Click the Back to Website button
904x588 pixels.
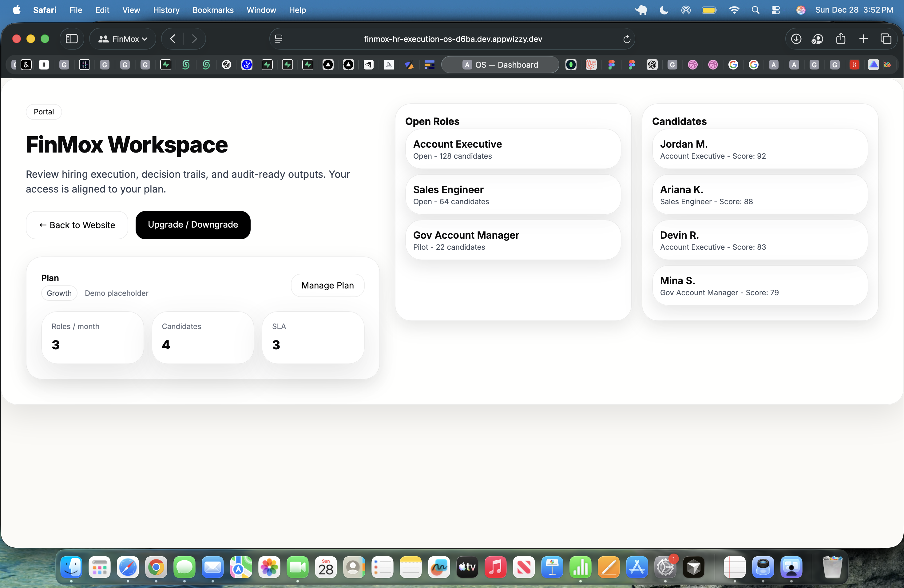click(x=77, y=225)
